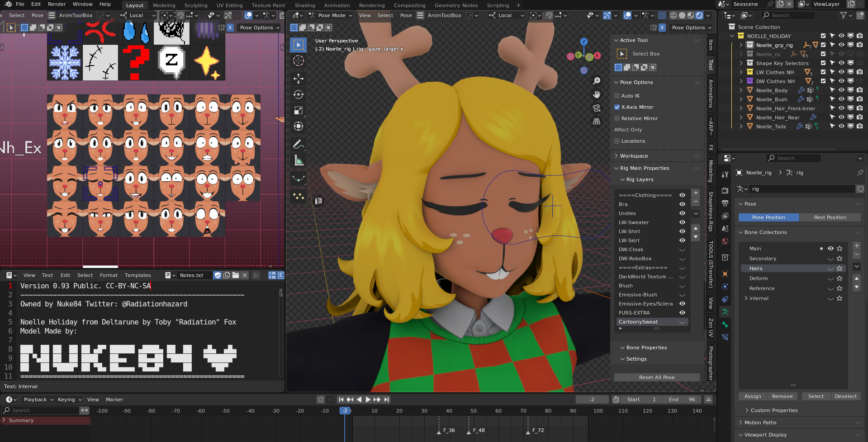Click the Reset All Pose button
868x442 pixels.
pyautogui.click(x=656, y=377)
